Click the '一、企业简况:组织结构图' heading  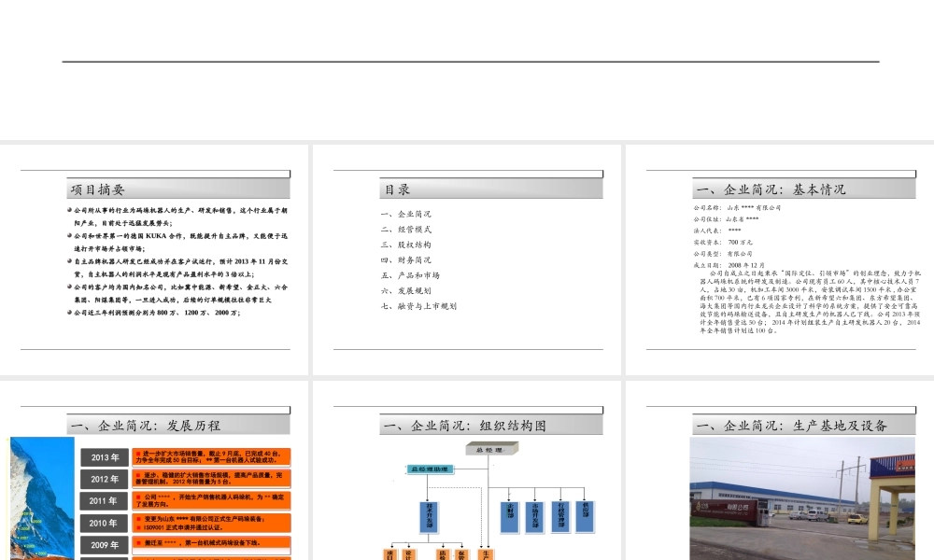tap(464, 426)
